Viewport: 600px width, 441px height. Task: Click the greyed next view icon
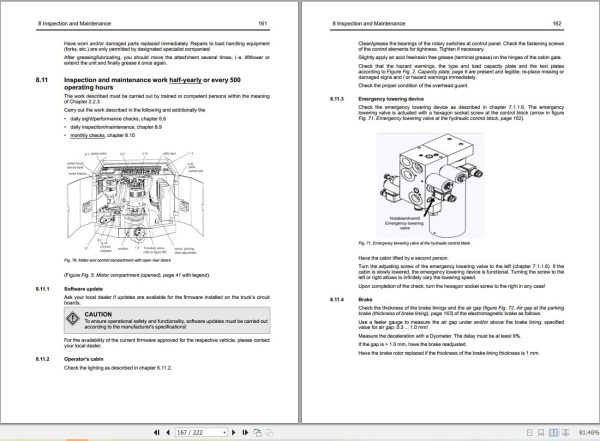pos(270,433)
